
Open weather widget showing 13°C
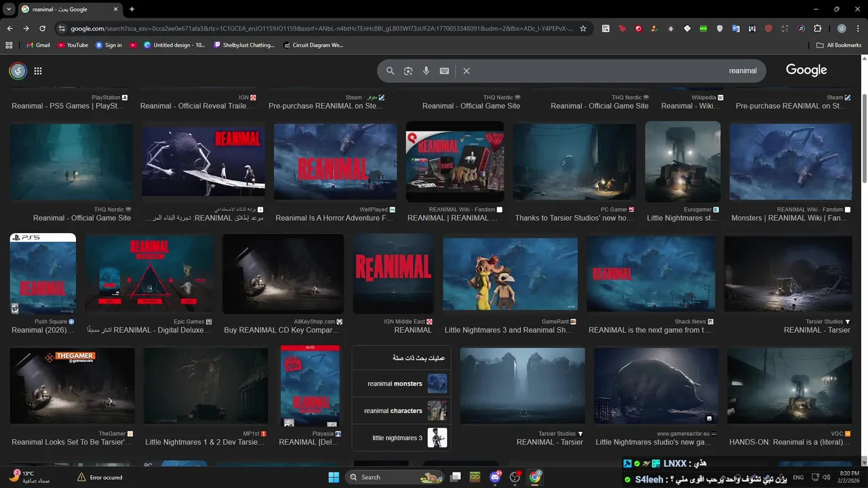(x=30, y=477)
